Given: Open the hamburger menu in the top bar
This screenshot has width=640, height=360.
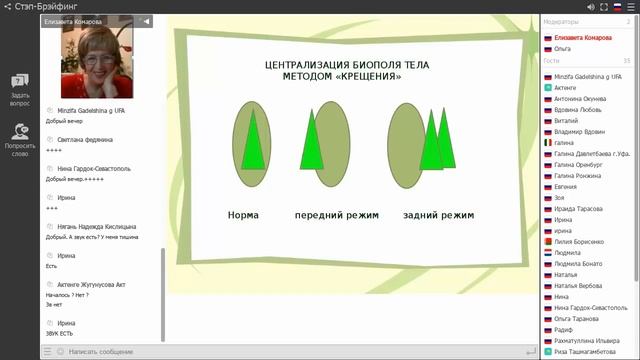Looking at the screenshot, I should click(631, 7).
